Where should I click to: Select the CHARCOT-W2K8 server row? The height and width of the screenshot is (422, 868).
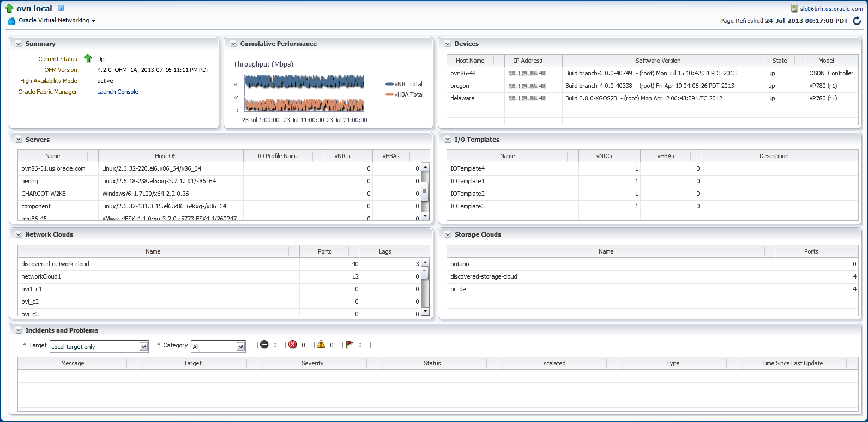(220, 194)
